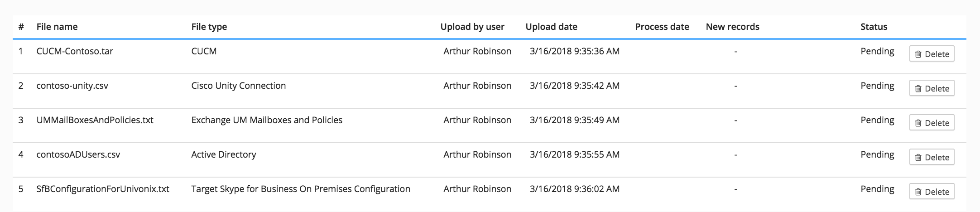Select the SfBConfigurationForUnivonix.txt file name
The image size is (980, 212).
click(103, 189)
